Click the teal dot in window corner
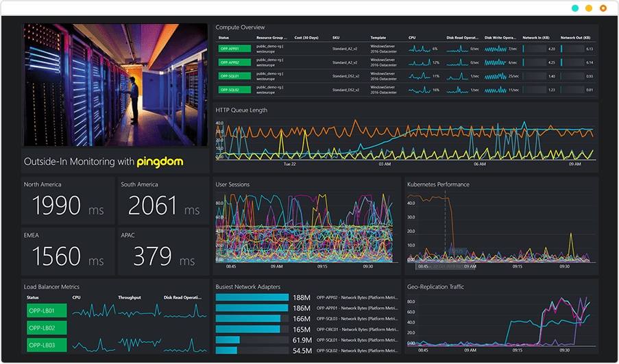Viewport: 619px width, 364px height. point(574,8)
